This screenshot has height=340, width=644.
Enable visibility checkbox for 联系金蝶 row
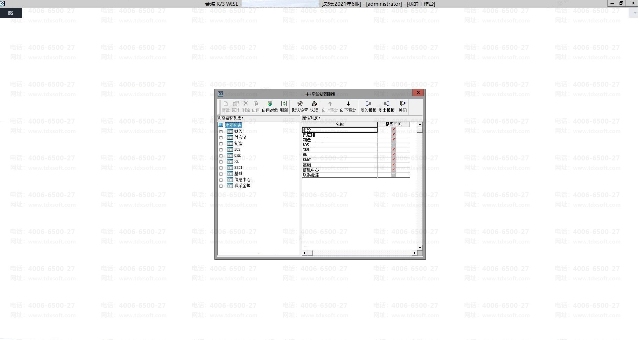(394, 175)
